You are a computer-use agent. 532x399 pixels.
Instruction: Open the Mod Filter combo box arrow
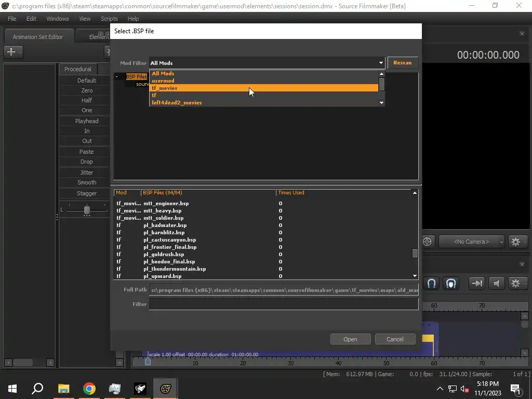pos(381,63)
